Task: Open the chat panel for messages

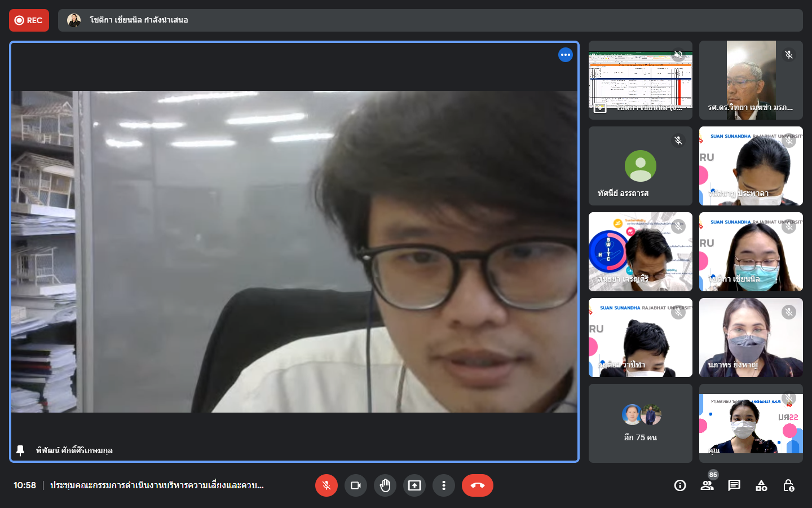Action: pyautogui.click(x=734, y=485)
